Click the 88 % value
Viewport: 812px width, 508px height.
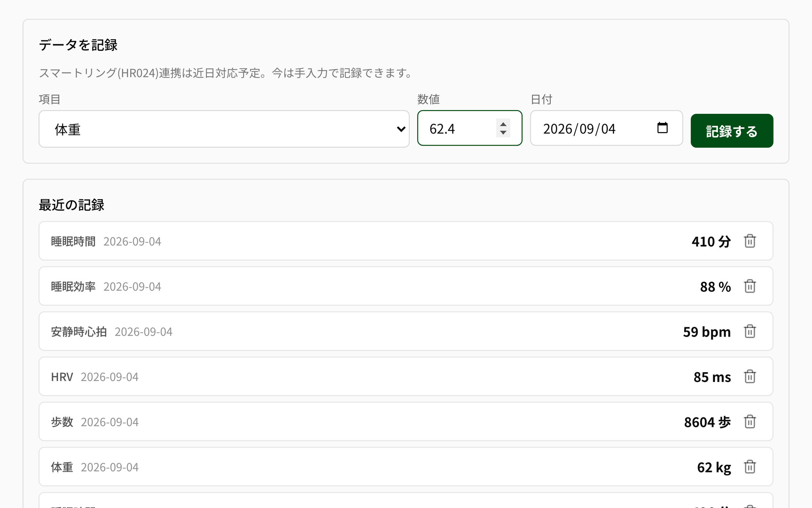[x=716, y=287]
